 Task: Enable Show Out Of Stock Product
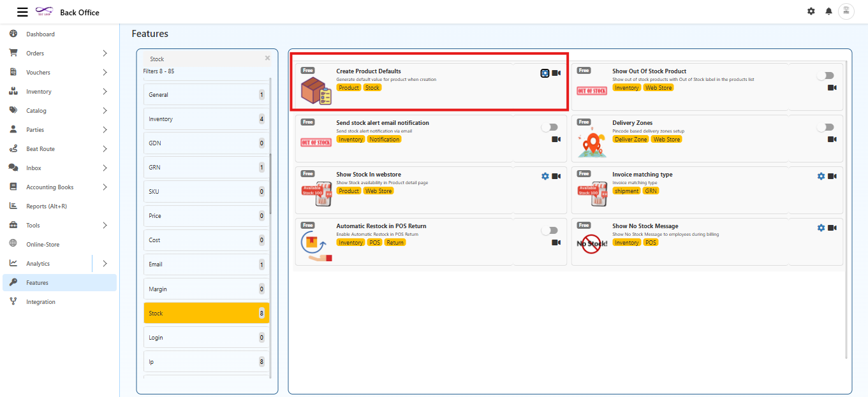[x=826, y=75]
